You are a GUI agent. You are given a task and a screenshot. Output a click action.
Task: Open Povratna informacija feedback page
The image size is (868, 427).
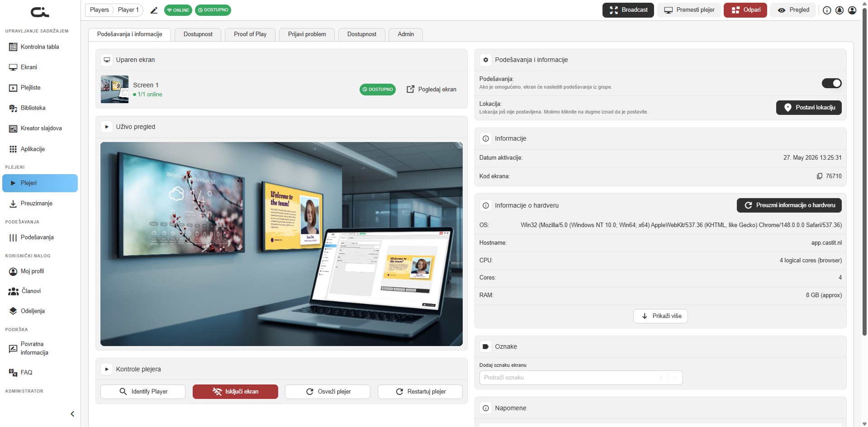(x=40, y=348)
